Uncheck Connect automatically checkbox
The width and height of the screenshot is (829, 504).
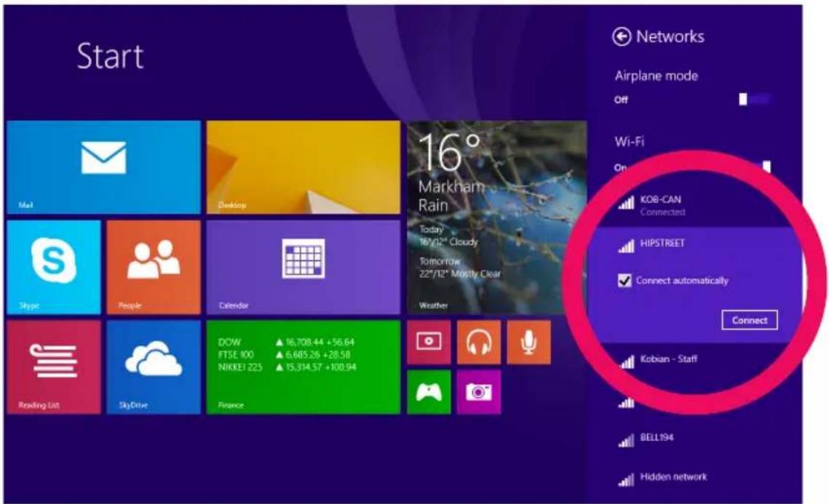click(x=624, y=281)
